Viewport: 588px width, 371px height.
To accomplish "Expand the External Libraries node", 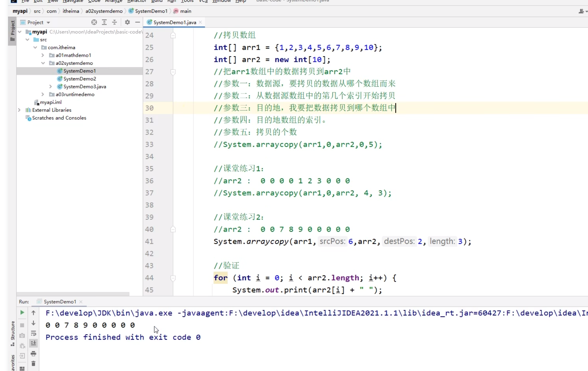I will (19, 110).
